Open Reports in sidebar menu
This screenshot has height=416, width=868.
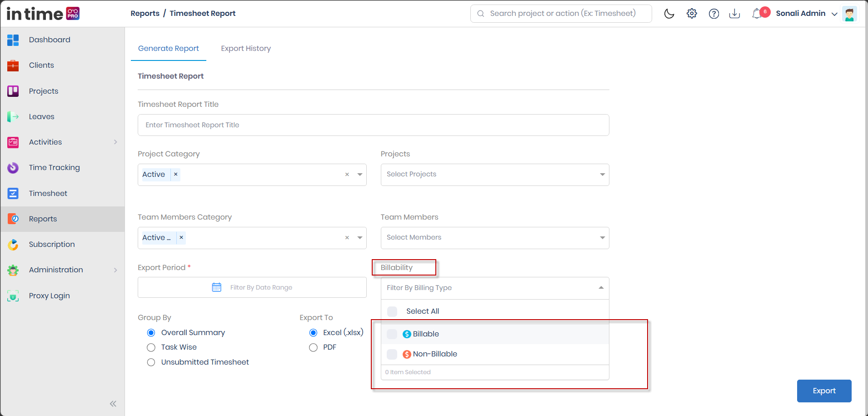(x=63, y=219)
